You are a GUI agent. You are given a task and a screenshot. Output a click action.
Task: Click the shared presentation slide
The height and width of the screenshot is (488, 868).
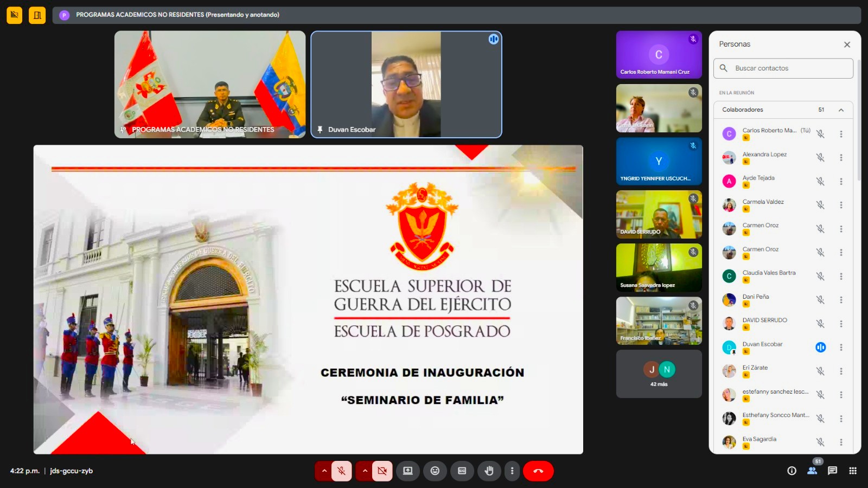coord(308,299)
